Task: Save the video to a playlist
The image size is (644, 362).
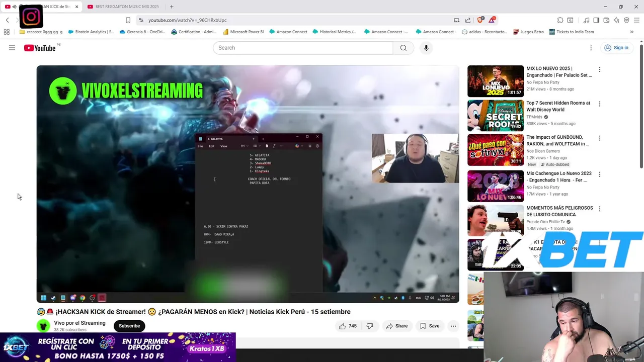Action: (x=430, y=326)
